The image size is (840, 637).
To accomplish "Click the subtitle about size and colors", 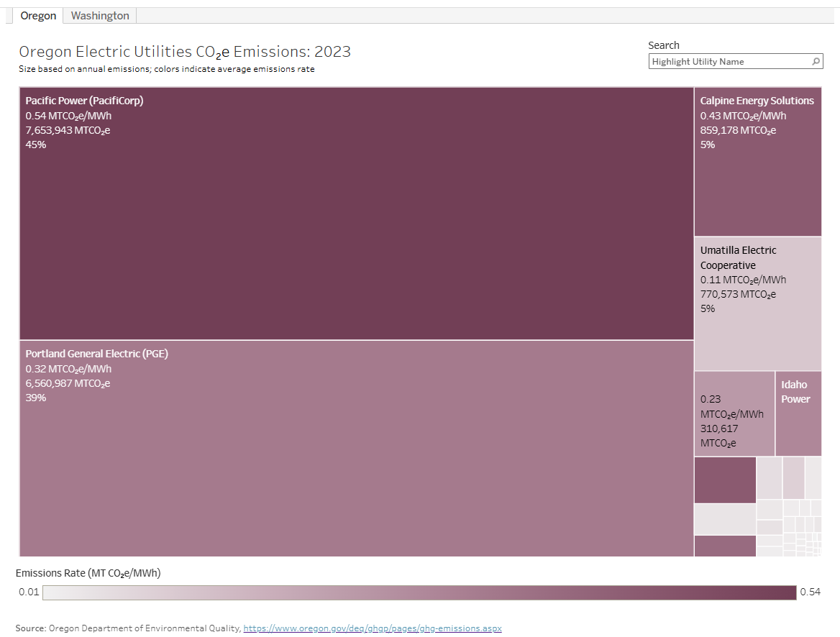I will point(167,69).
